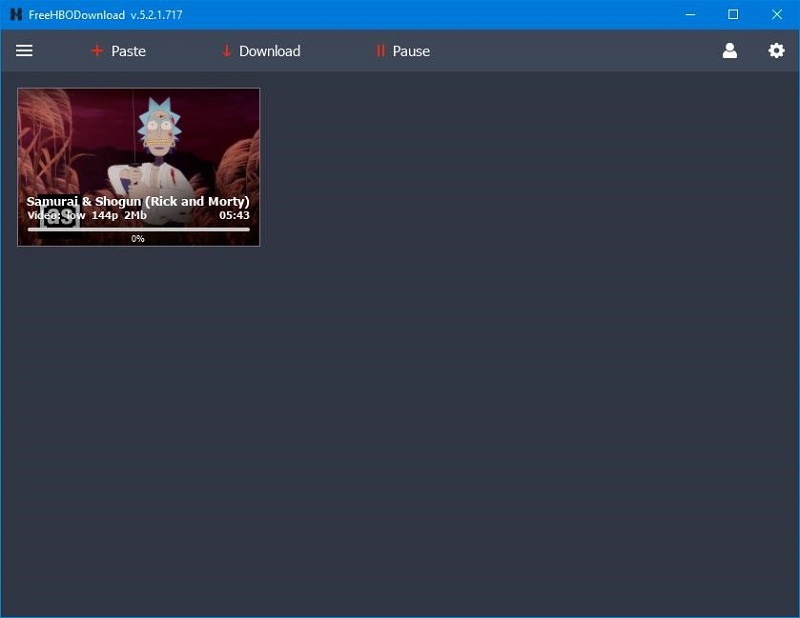Screen dimensions: 800x618
Task: Click the red plus Paste icon
Action: click(97, 51)
